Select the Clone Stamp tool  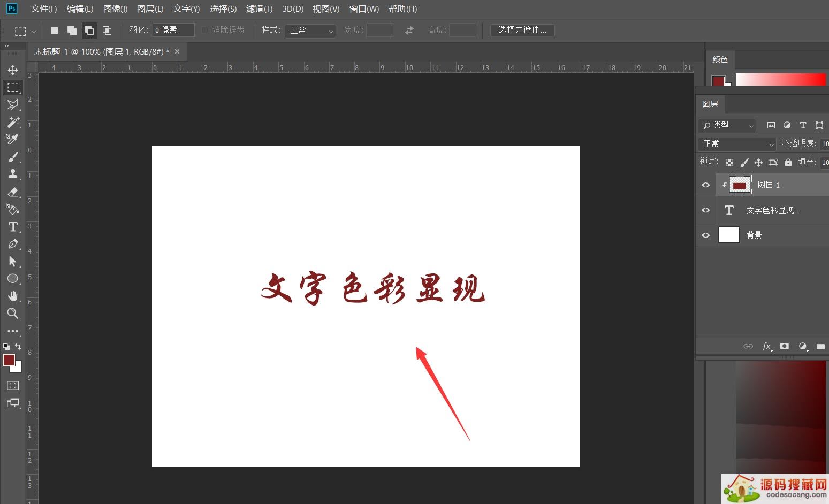pyautogui.click(x=13, y=174)
